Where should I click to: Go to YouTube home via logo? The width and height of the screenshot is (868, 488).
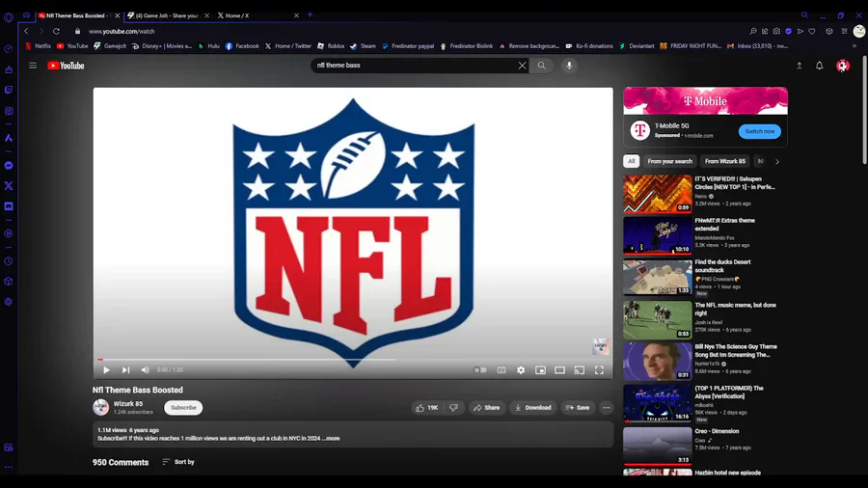(66, 66)
